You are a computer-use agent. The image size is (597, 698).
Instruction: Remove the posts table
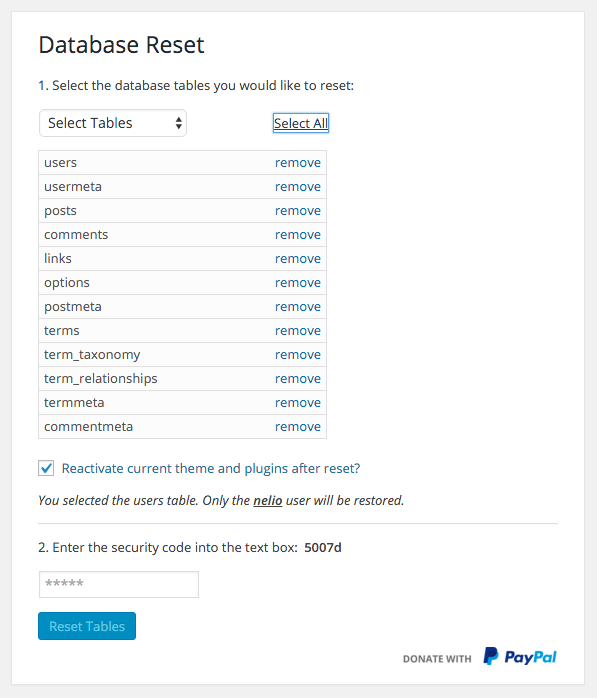[x=297, y=211]
